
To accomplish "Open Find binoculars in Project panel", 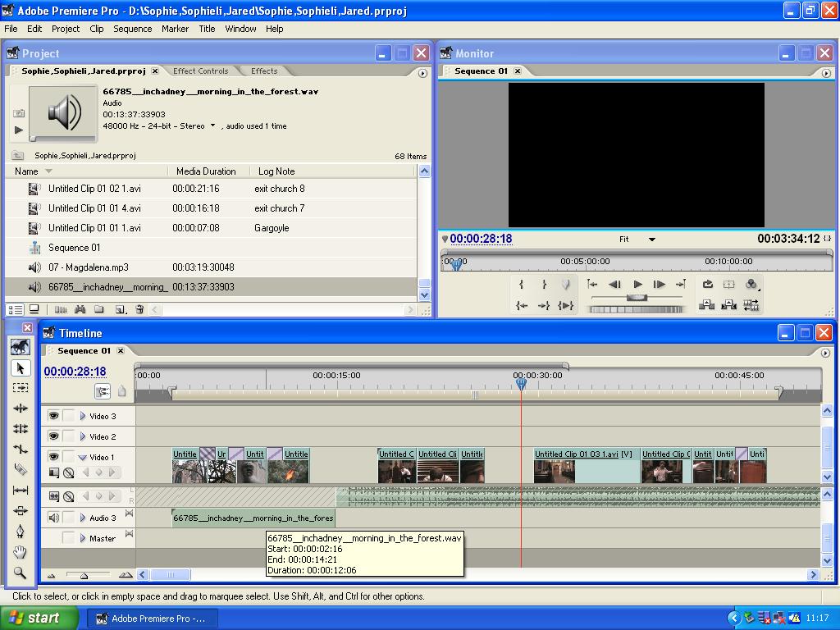I will pyautogui.click(x=80, y=309).
